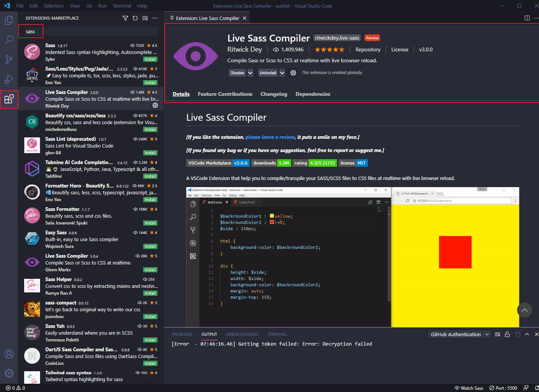
Task: Open the Repository link
Action: (x=368, y=49)
